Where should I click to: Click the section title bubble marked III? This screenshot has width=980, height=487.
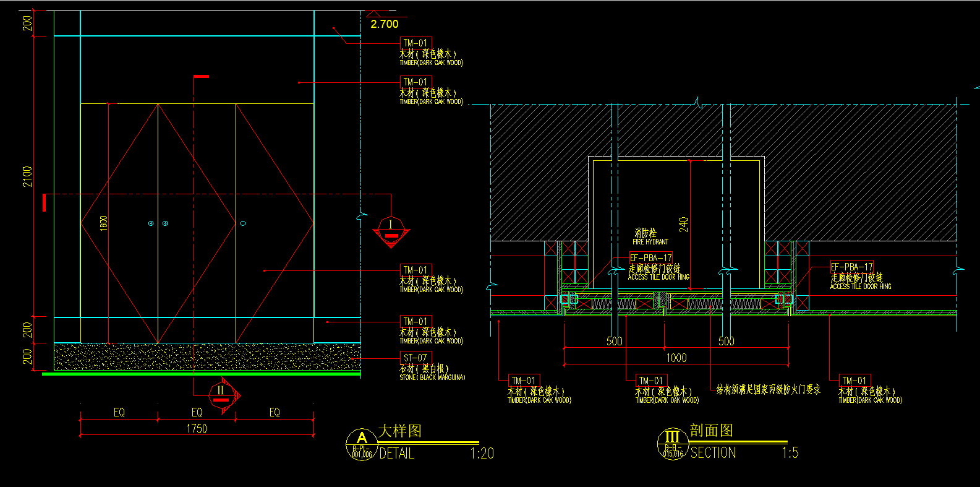point(673,443)
